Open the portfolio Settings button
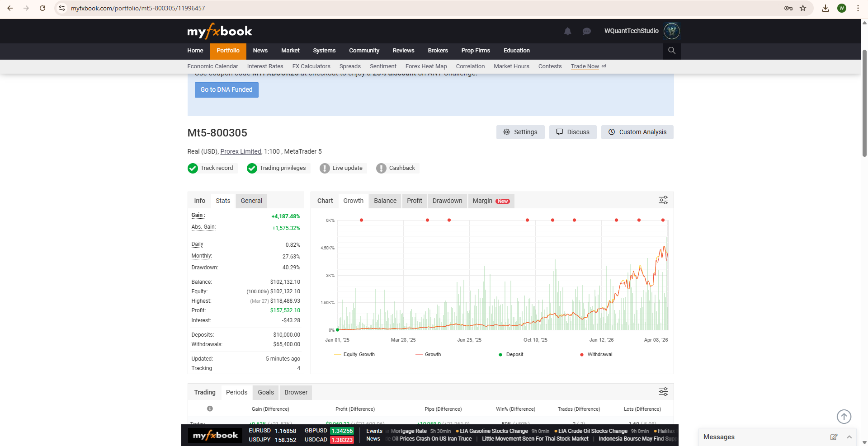Screen dimensions: 868x446 point(520,132)
